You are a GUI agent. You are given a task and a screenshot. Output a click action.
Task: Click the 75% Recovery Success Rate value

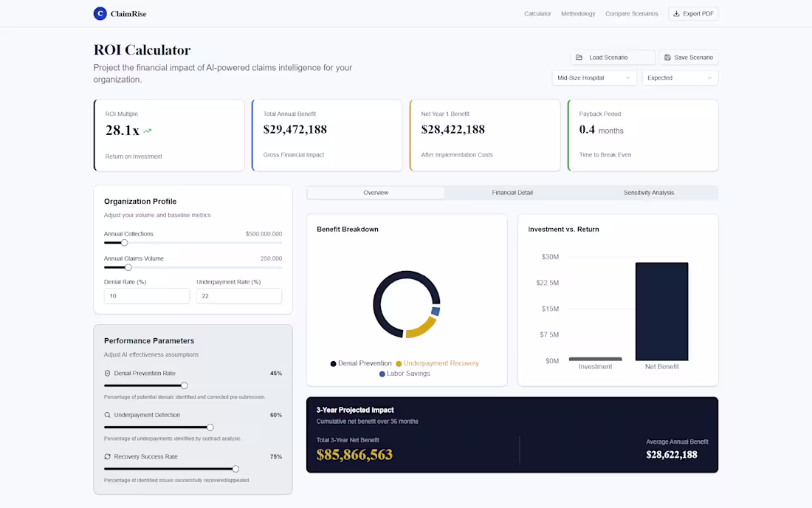tap(276, 457)
